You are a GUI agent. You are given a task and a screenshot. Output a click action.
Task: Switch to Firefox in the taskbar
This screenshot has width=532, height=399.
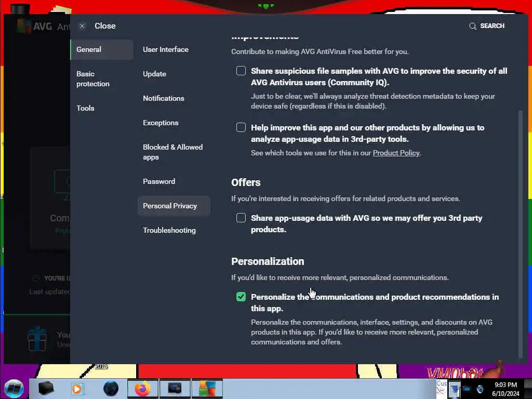click(x=142, y=389)
